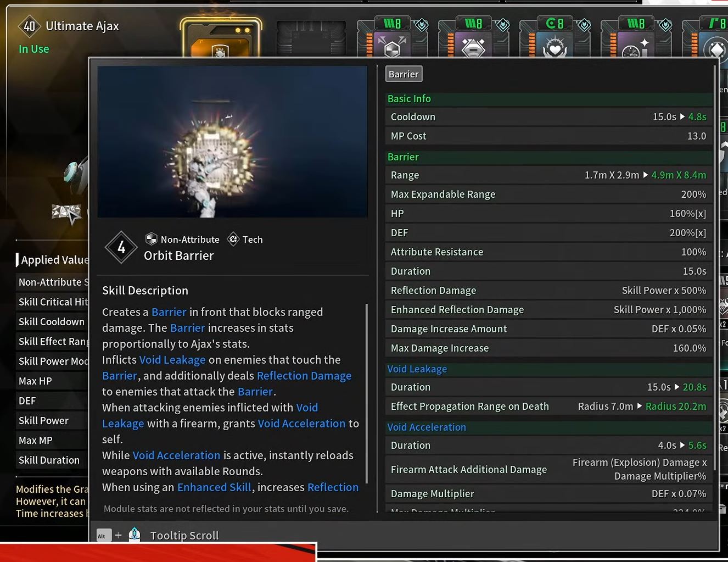
Task: Select the HP 160%[x] row
Action: tap(548, 214)
